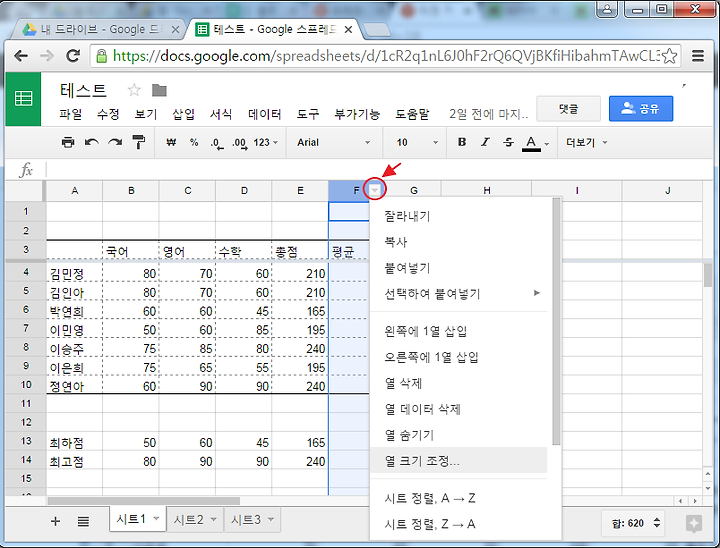
Task: Switch to the 시트2 sheet tab
Action: [x=189, y=520]
